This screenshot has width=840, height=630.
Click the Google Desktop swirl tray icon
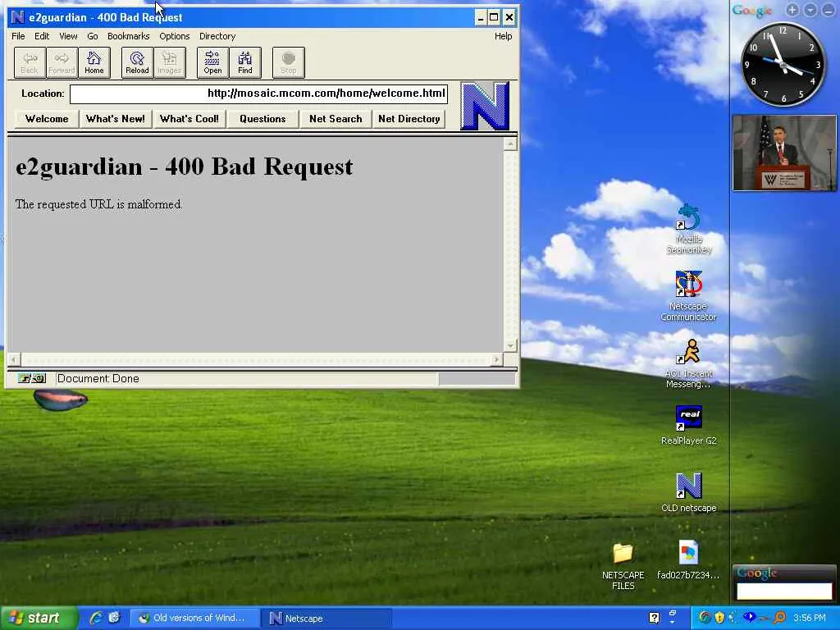pos(705,618)
